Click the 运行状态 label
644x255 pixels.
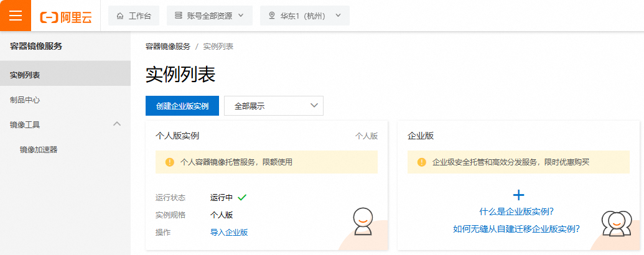pos(170,198)
